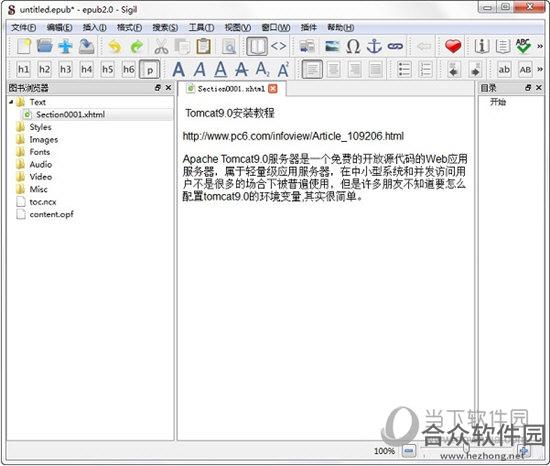Align text right with the align right icon
Image resolution: width=550 pixels, height=466 pixels.
point(355,69)
